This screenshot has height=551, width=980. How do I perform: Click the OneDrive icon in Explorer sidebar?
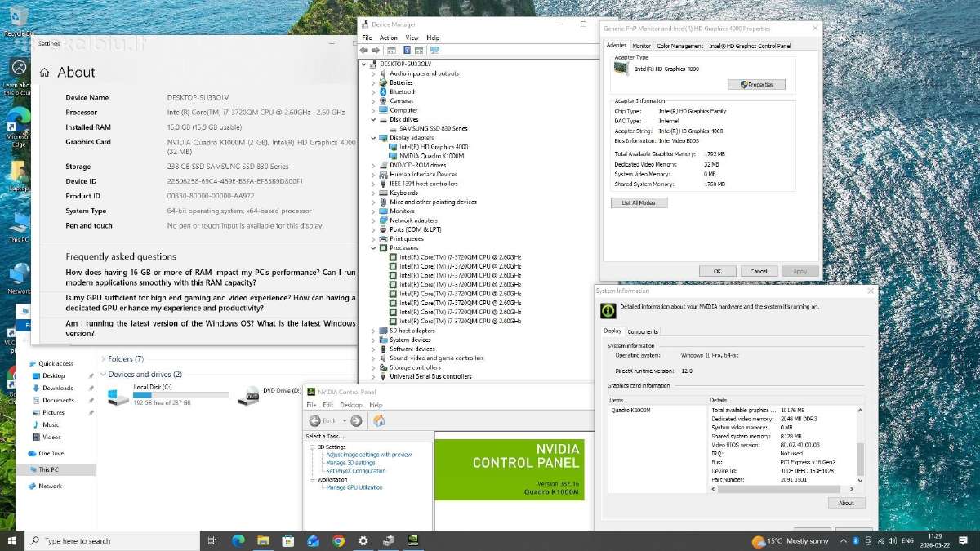32,453
